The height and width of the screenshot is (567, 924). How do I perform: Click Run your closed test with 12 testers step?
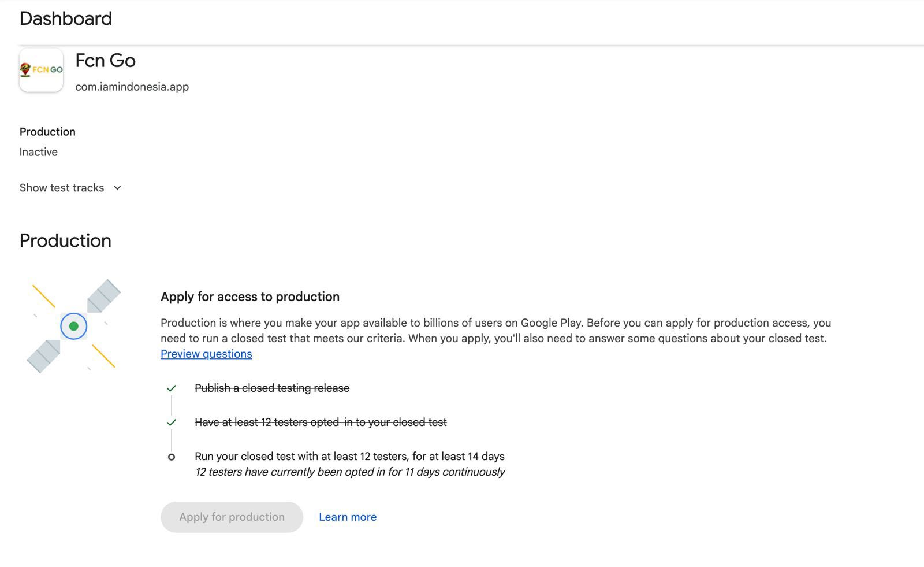[349, 457]
